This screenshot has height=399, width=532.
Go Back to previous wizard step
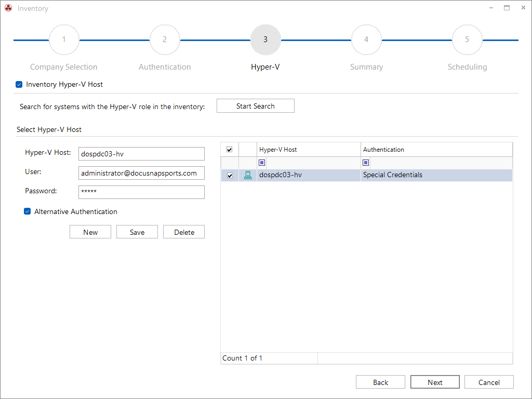380,382
